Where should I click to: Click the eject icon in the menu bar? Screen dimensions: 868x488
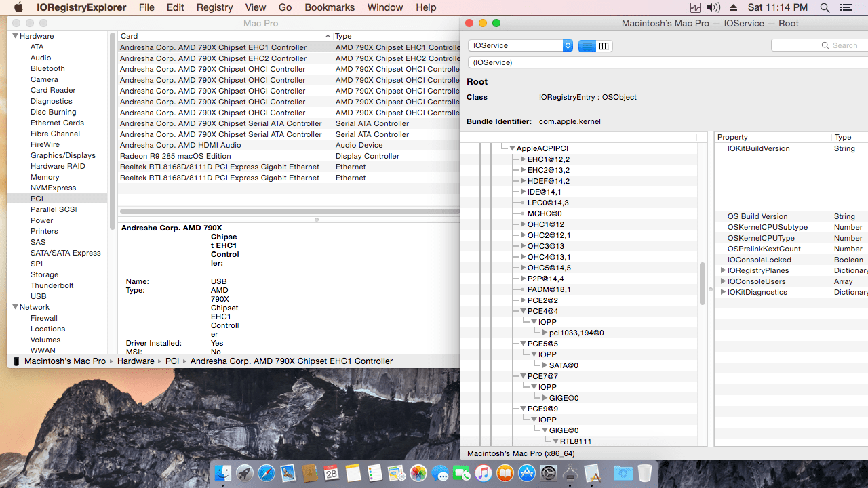tap(734, 7)
